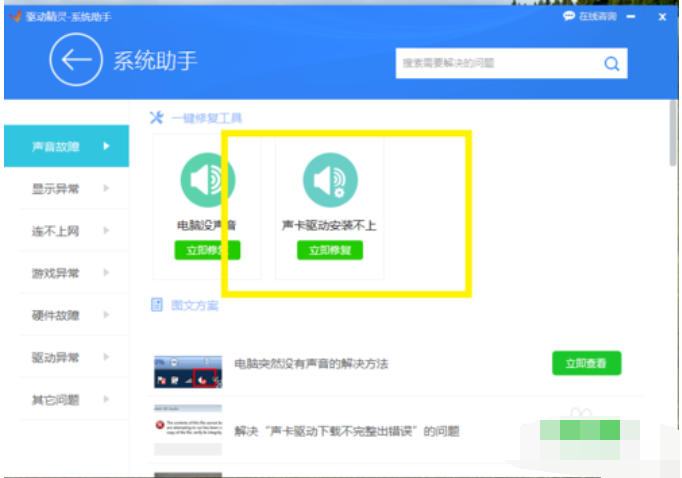The width and height of the screenshot is (682, 478).
Task: Click the back arrow circle icon
Action: tap(75, 60)
